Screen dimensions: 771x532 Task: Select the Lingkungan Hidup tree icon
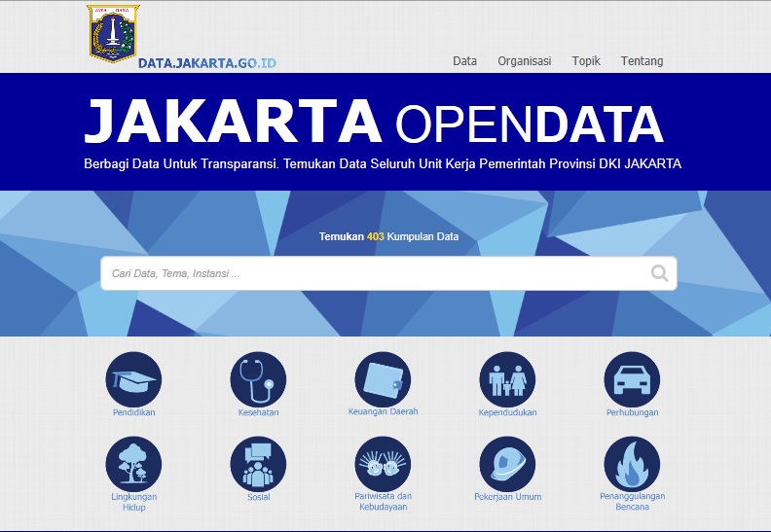point(133,464)
